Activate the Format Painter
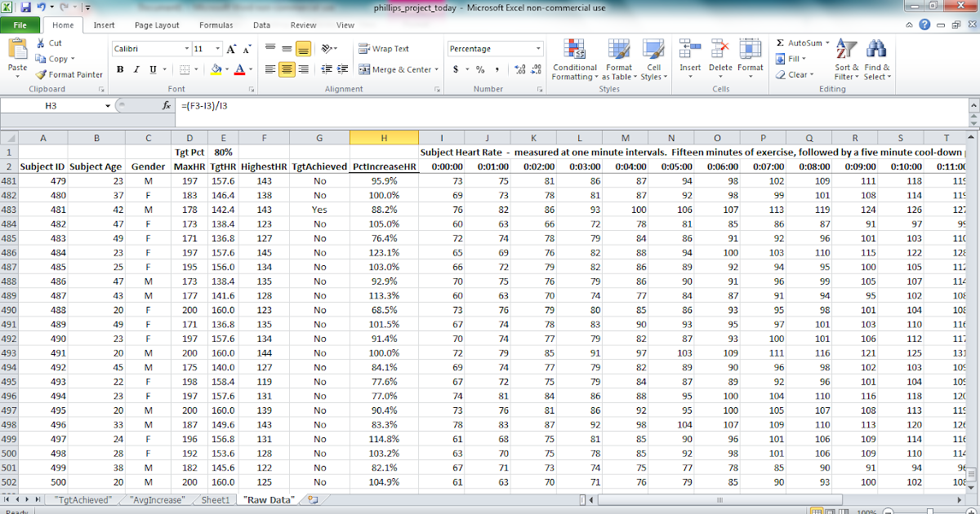The width and height of the screenshot is (980, 514). [69, 74]
